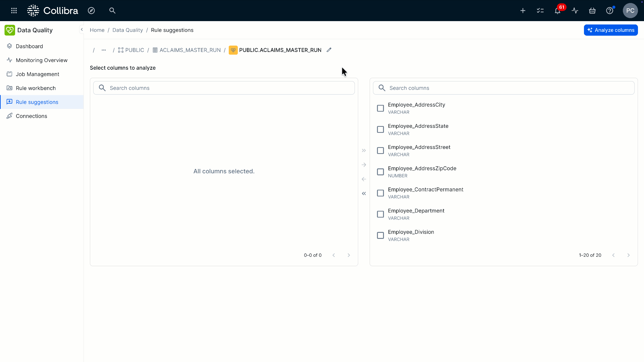Go to previous page in left list
The height and width of the screenshot is (362, 644).
coord(334,255)
